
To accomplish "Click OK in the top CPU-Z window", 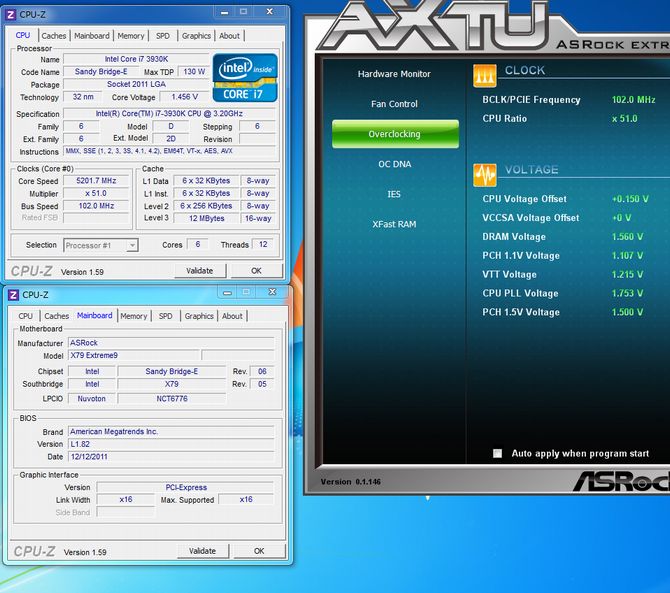I will pyautogui.click(x=256, y=271).
